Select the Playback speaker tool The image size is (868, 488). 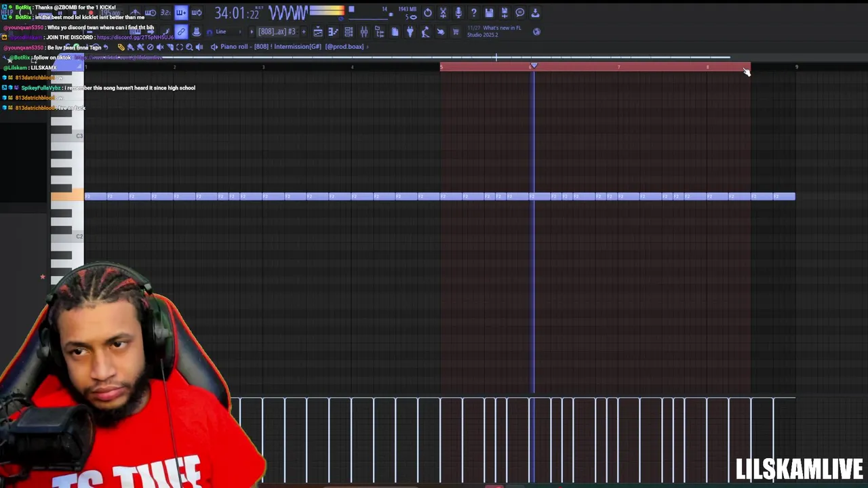[199, 47]
